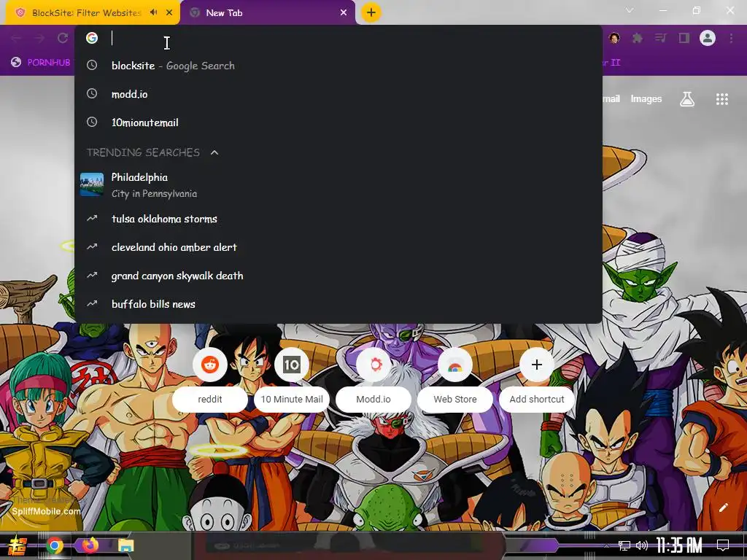Screen dimensions: 747x560
Task: Open a new tab with plus button
Action: click(x=371, y=12)
